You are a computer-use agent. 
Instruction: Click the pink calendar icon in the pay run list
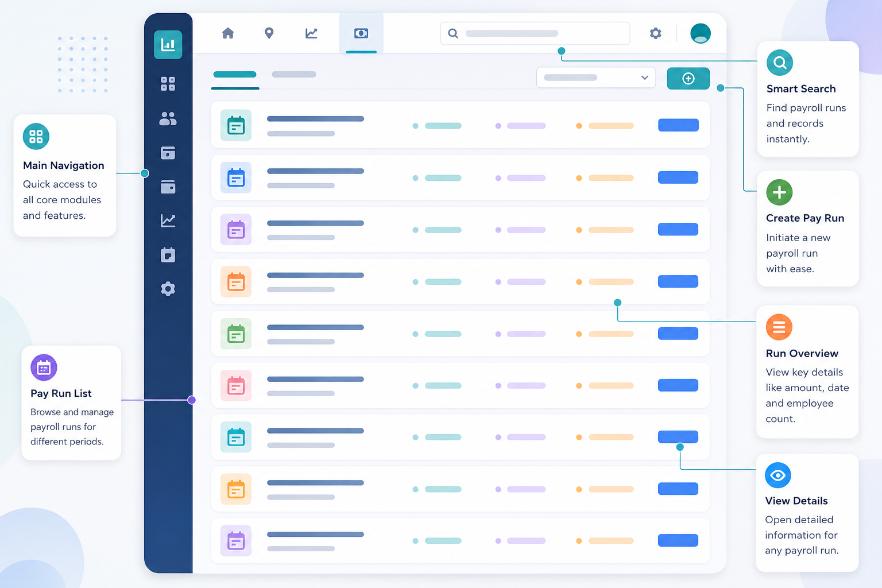coord(236,385)
